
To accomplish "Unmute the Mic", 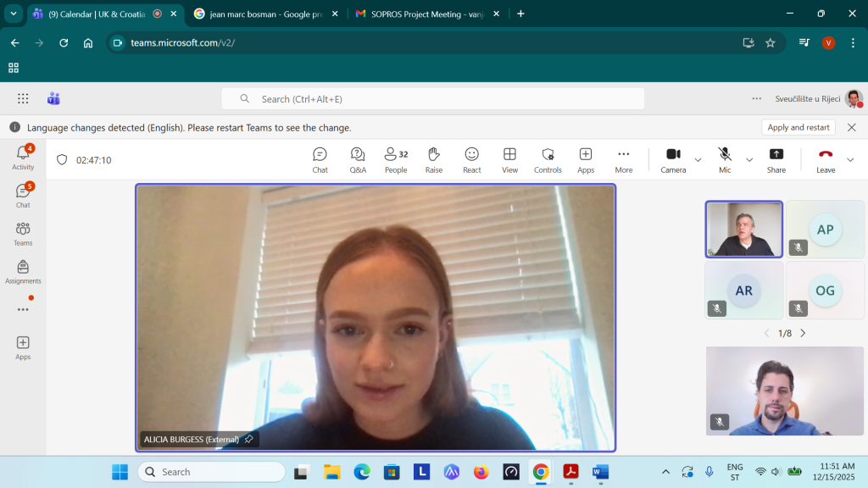I will pos(725,158).
